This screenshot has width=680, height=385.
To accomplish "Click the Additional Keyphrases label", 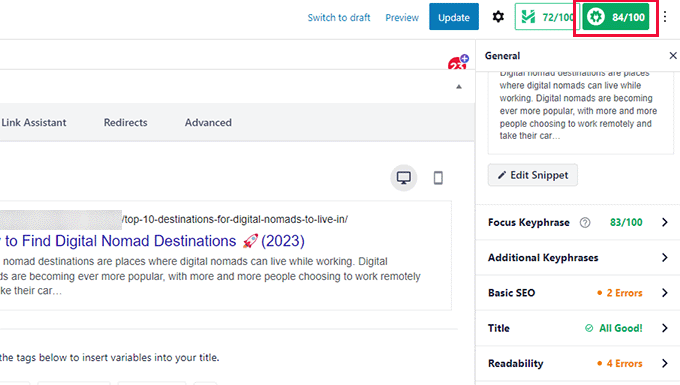I will [x=543, y=258].
